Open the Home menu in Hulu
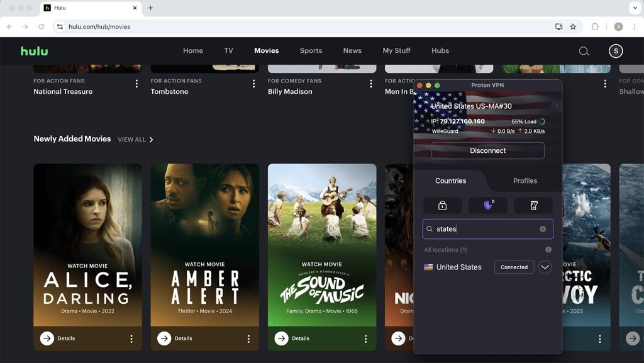 193,51
